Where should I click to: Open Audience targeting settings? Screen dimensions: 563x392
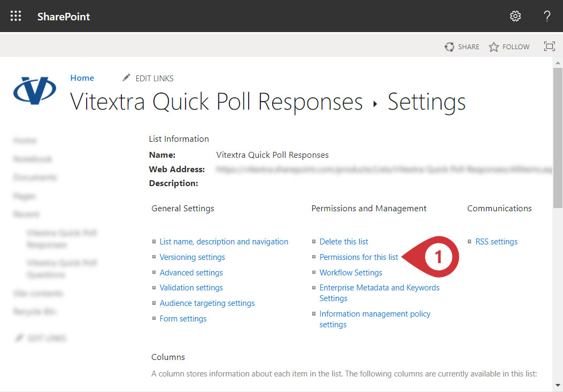click(207, 303)
